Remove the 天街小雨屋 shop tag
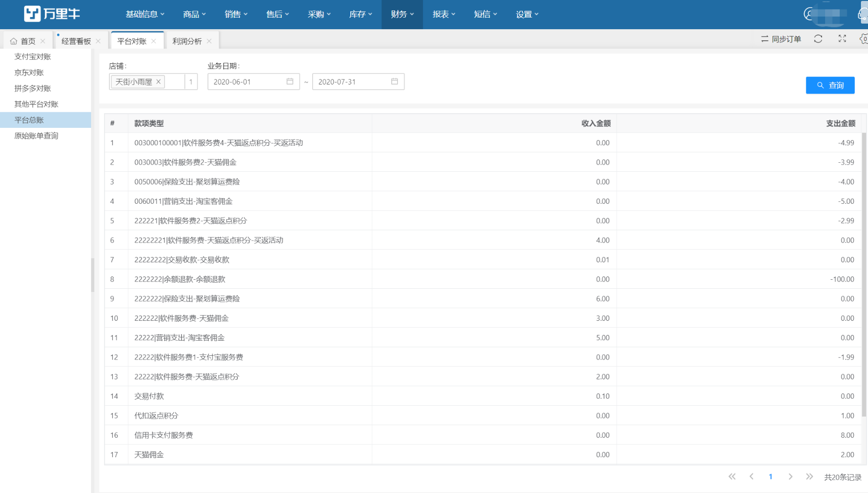 pos(159,82)
